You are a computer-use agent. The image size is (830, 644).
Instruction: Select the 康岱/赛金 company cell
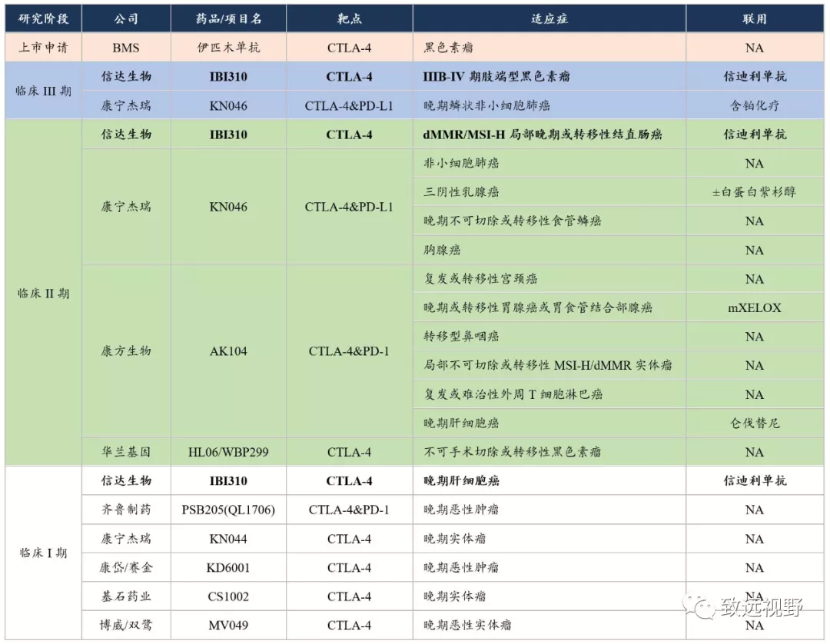[126, 567]
